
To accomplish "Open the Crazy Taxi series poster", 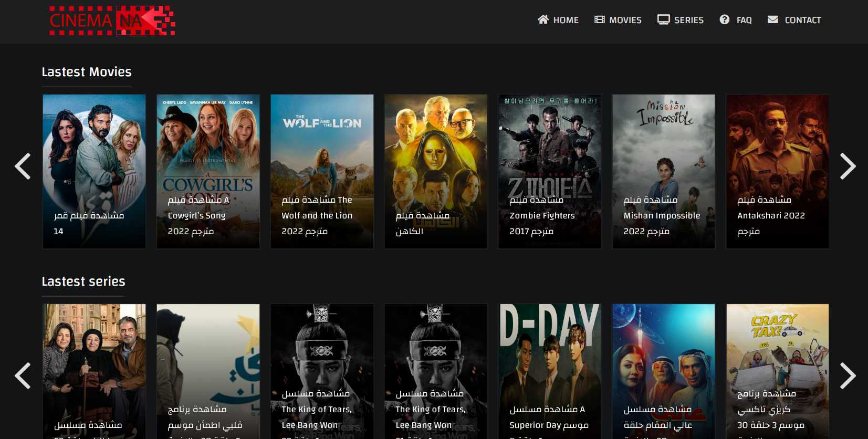I will click(778, 371).
